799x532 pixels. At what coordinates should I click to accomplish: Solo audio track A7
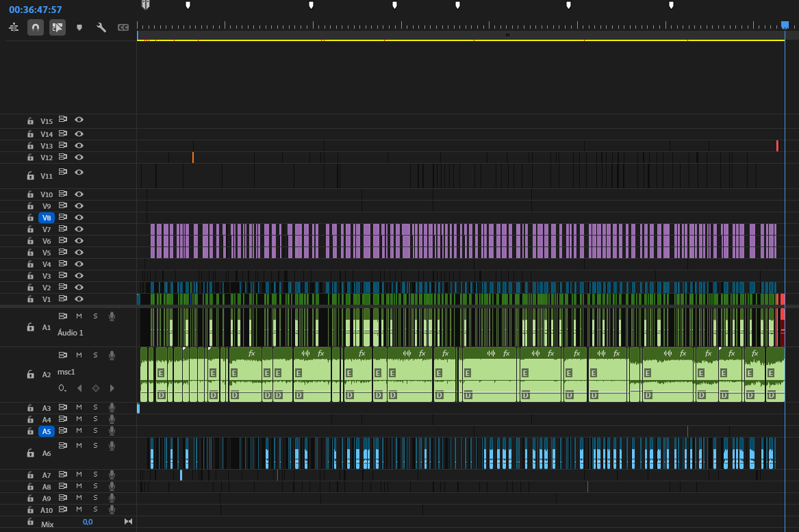tap(95, 474)
